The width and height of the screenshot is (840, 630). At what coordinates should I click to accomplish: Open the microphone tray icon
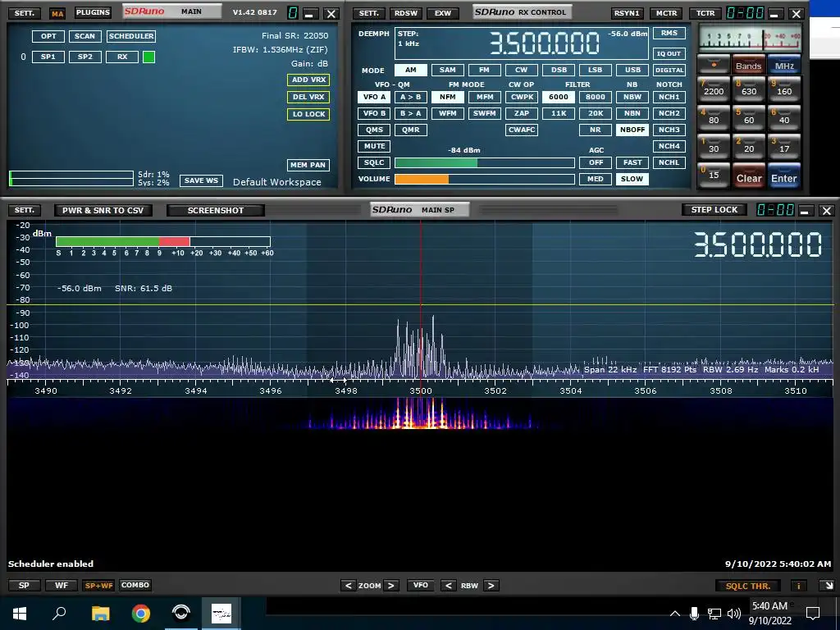694,614
